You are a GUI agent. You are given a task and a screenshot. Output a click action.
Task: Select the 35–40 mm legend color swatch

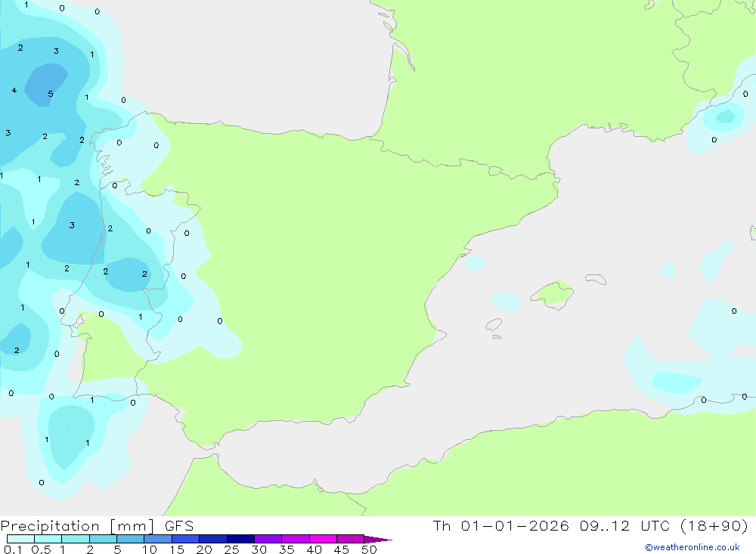pos(296,539)
